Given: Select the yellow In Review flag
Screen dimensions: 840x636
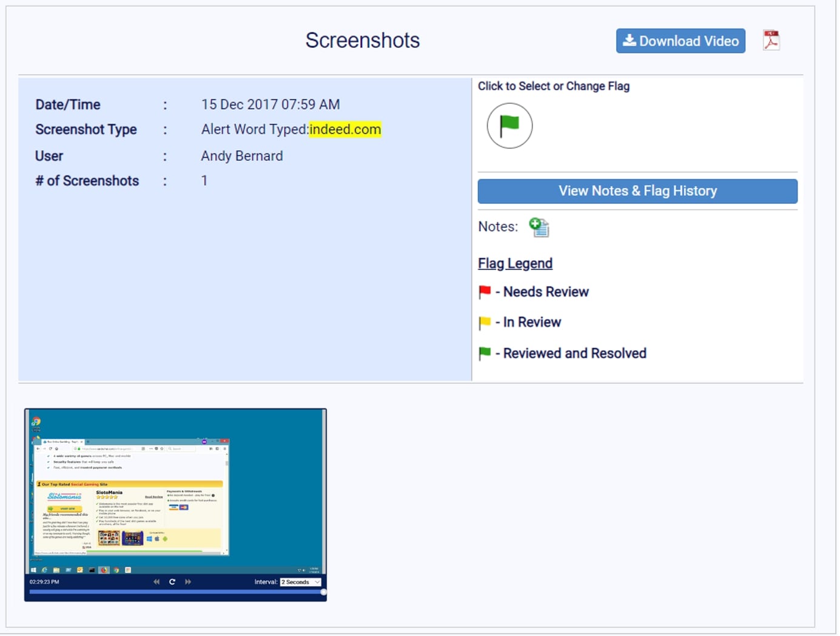Looking at the screenshot, I should [484, 322].
